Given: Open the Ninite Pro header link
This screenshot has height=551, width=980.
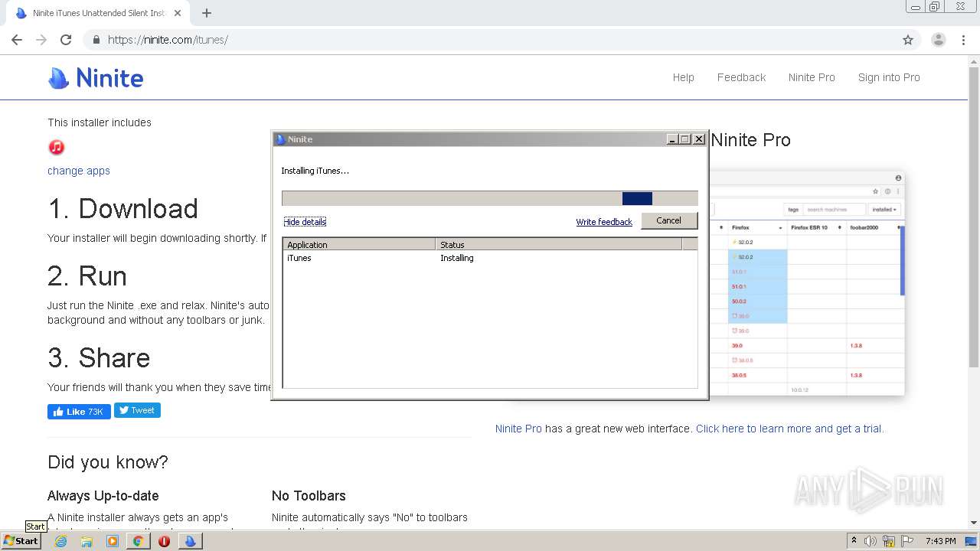Looking at the screenshot, I should pyautogui.click(x=812, y=77).
